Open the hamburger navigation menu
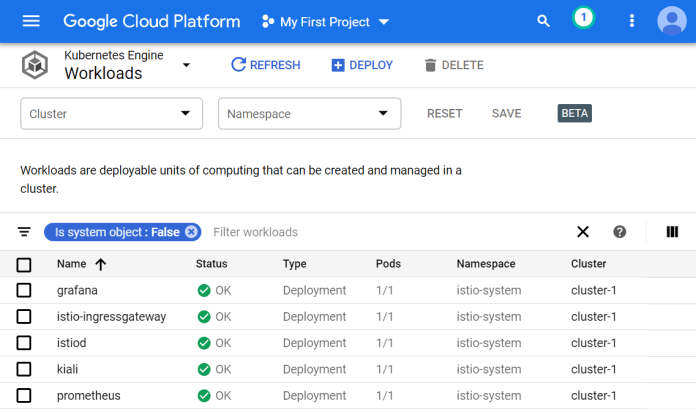 point(31,21)
